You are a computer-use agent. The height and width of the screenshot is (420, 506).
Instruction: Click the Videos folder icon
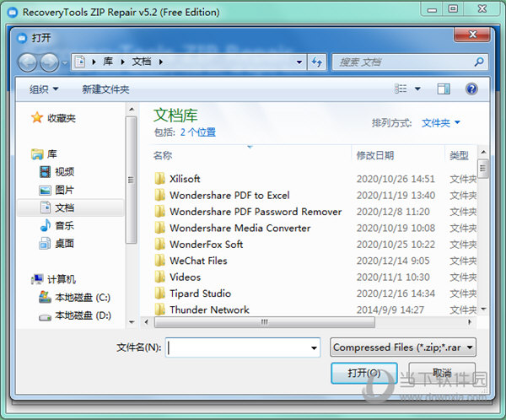159,277
